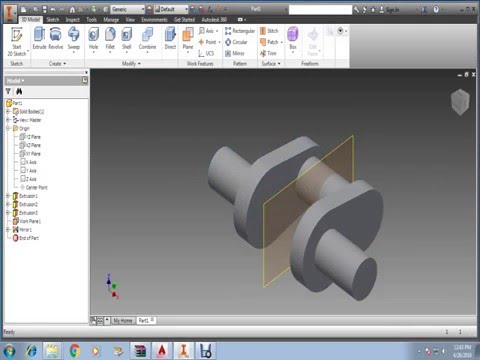Open the Get Started tab

pyautogui.click(x=184, y=20)
